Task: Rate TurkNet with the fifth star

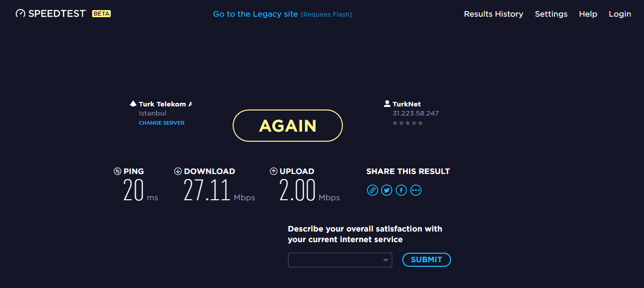Action: point(420,123)
